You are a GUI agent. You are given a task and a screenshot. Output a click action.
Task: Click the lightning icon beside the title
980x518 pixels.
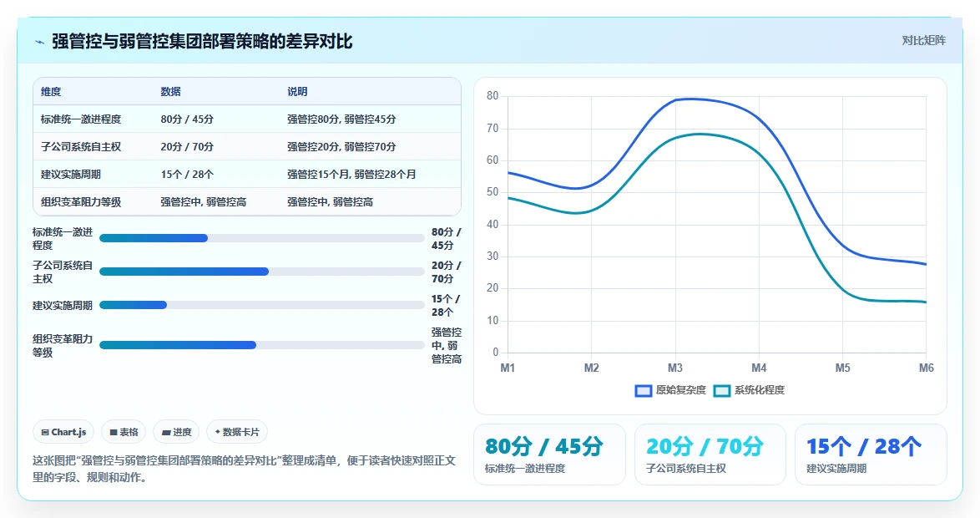(39, 42)
